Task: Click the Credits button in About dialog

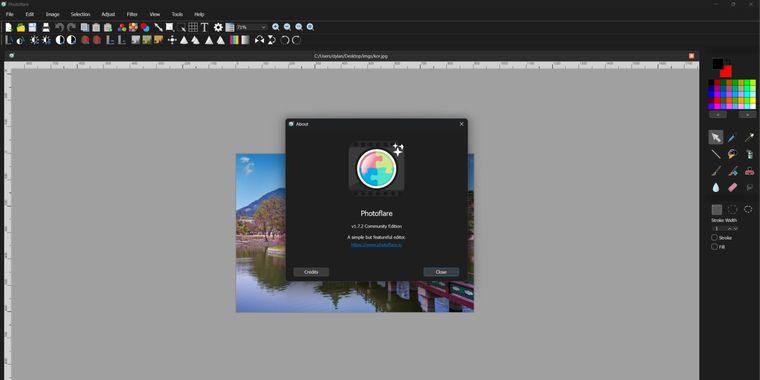Action: tap(311, 272)
